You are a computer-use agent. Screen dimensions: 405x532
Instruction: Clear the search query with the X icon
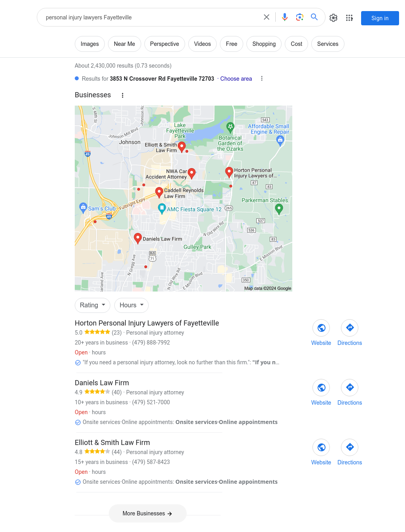coord(267,17)
